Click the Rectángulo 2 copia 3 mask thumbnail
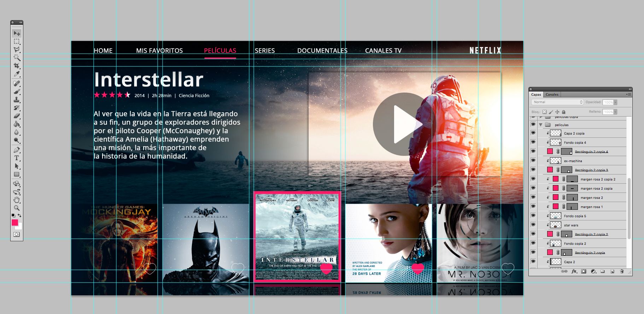The image size is (644, 314). coord(567,170)
